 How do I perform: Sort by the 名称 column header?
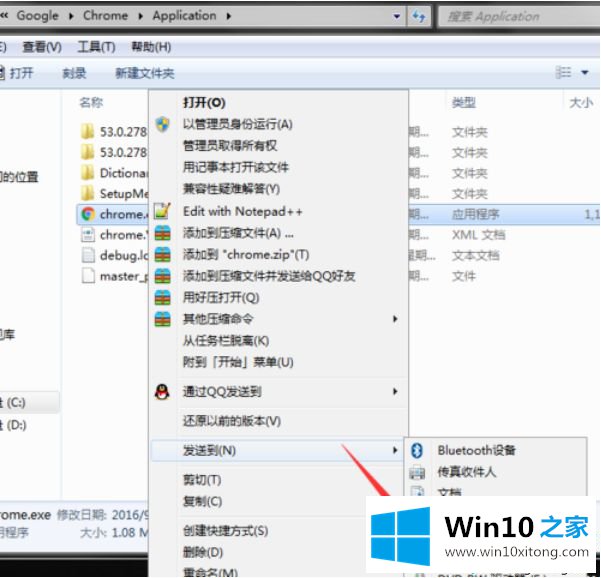[91, 103]
